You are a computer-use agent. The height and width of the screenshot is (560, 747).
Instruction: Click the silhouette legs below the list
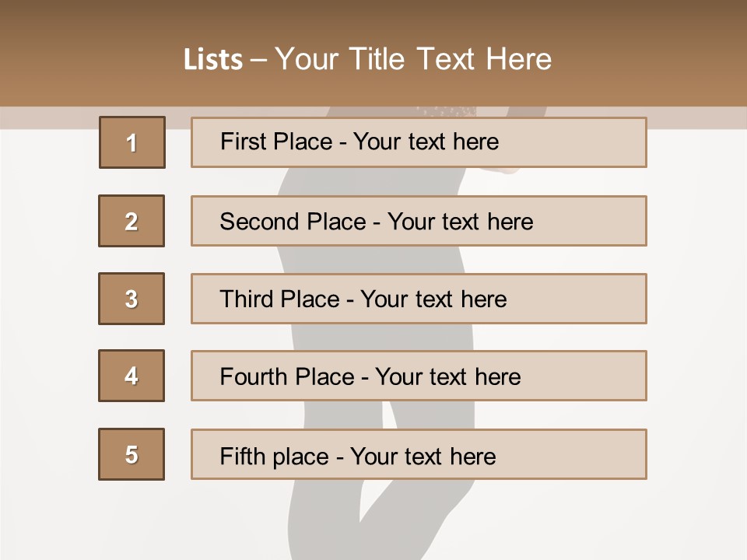click(381, 519)
